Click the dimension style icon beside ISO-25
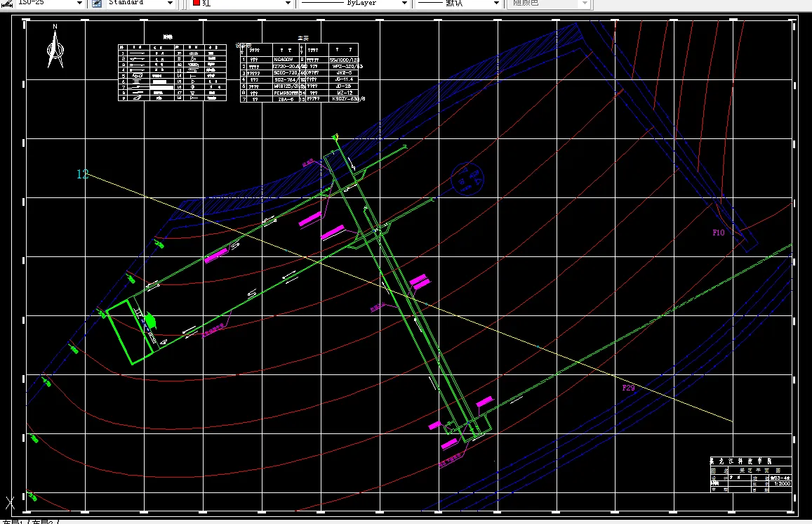Viewport: 812px width, 524px height. (x=6, y=3)
